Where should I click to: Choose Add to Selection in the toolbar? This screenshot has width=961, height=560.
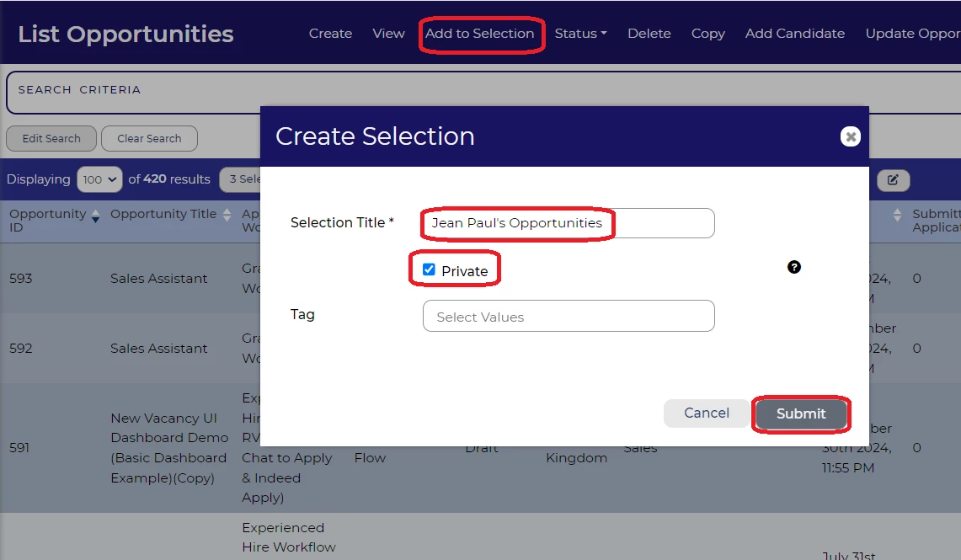(x=479, y=34)
